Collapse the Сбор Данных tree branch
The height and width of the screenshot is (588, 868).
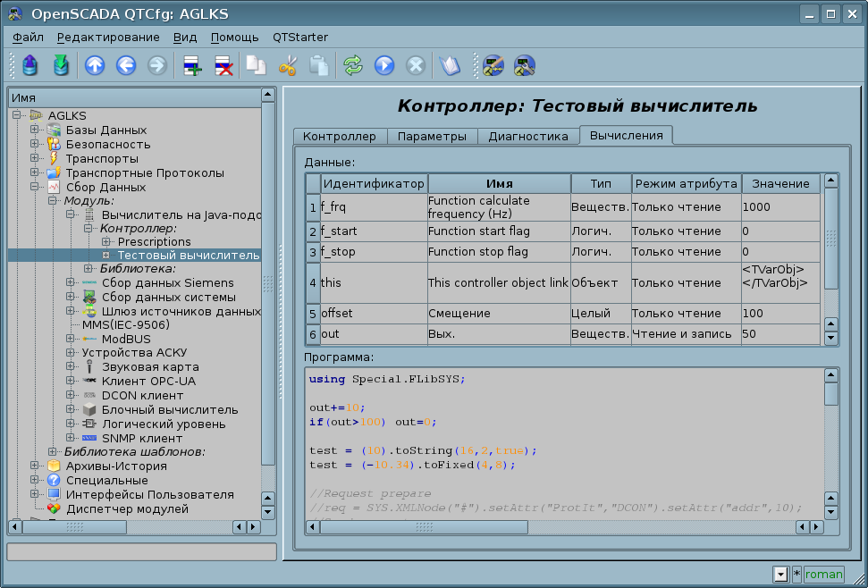tap(35, 188)
